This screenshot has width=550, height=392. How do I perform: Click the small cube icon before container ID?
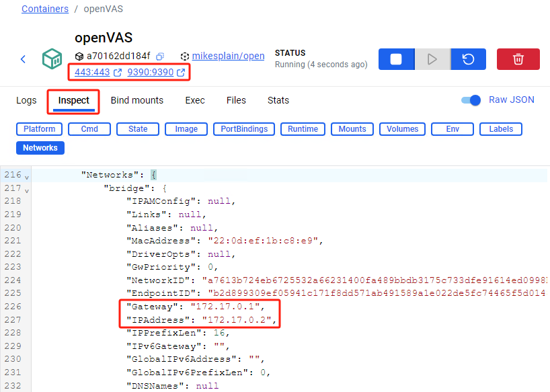pos(79,56)
